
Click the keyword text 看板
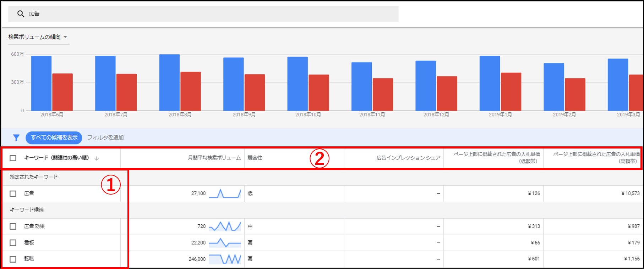tap(29, 243)
